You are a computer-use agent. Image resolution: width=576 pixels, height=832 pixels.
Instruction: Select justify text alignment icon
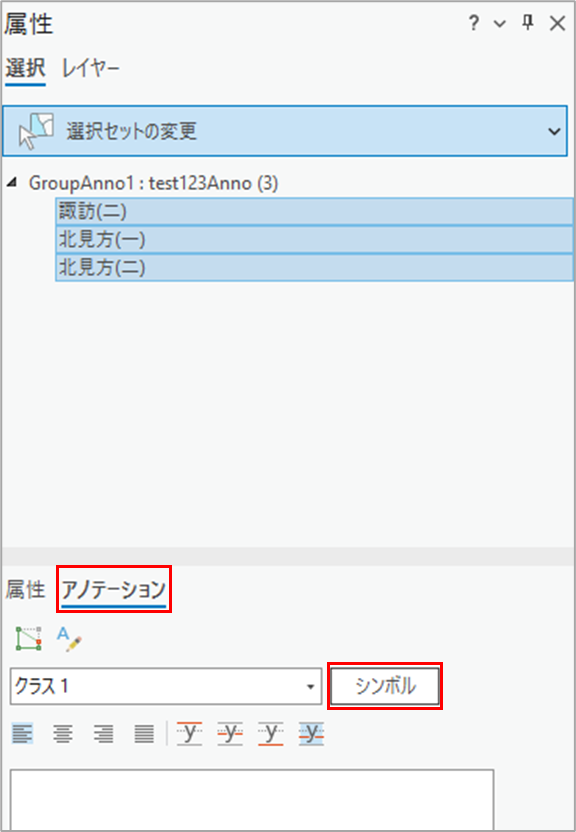point(144,734)
